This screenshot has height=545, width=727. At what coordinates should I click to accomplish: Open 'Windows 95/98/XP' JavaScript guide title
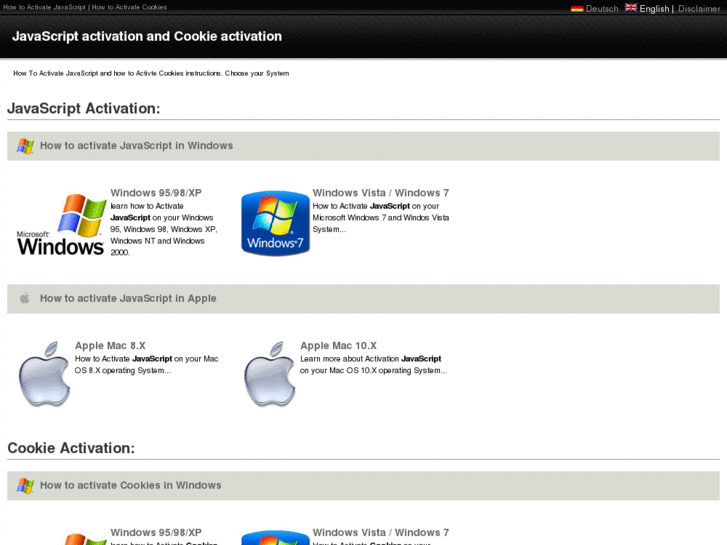click(x=156, y=193)
